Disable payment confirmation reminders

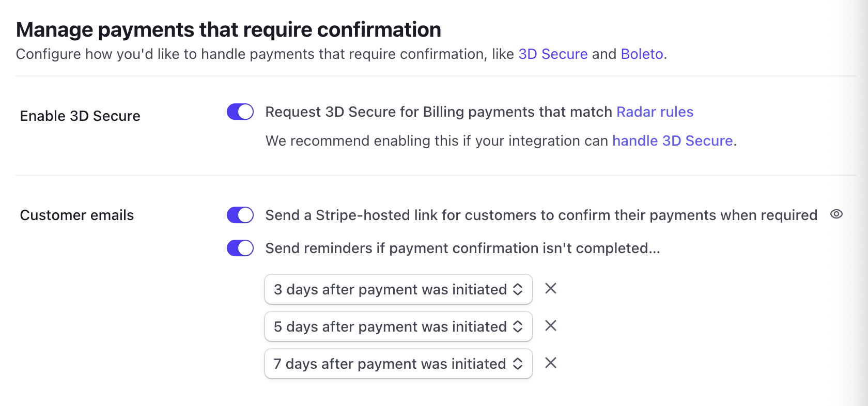point(240,248)
